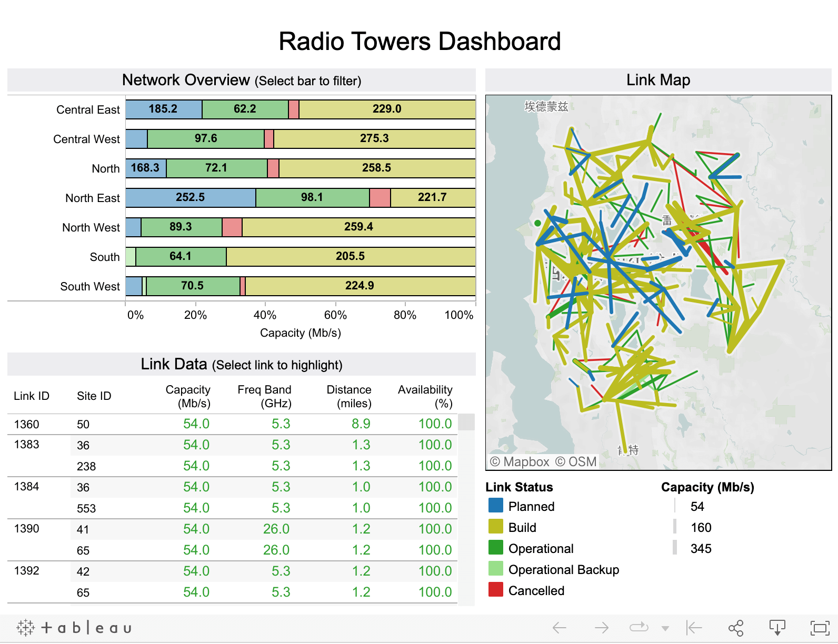Click the Share icon
This screenshot has height=644, width=838.
[x=736, y=627]
